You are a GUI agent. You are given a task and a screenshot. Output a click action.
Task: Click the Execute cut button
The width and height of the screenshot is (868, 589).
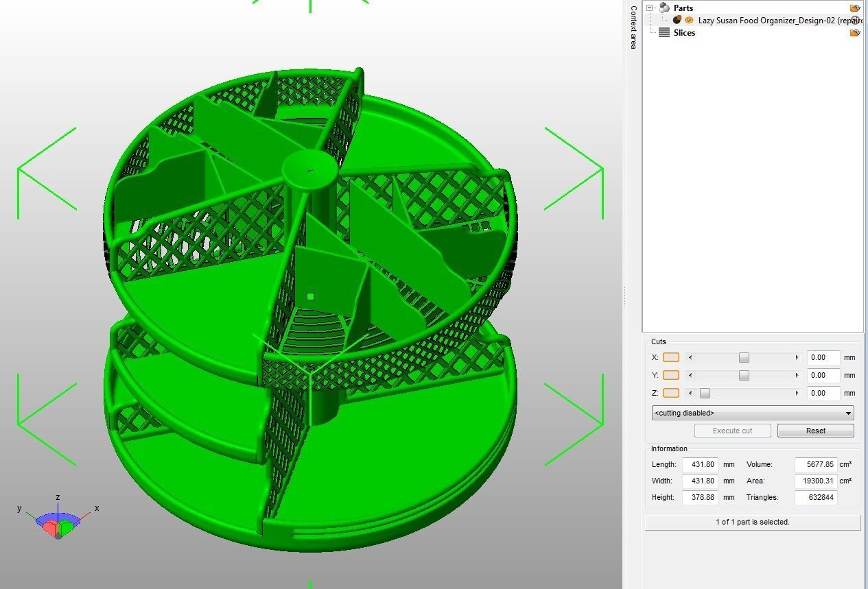[732, 431]
